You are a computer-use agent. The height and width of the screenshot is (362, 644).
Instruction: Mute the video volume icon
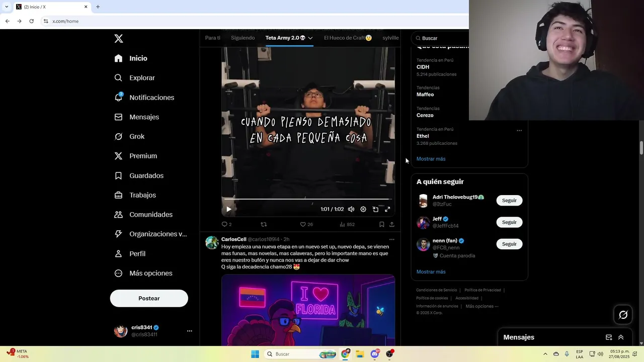tap(351, 209)
